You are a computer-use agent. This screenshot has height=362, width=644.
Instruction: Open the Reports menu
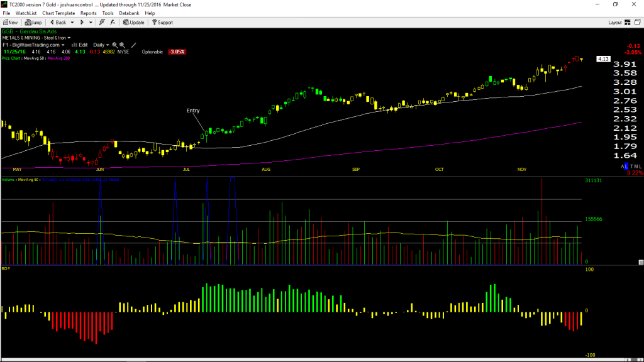pyautogui.click(x=88, y=13)
